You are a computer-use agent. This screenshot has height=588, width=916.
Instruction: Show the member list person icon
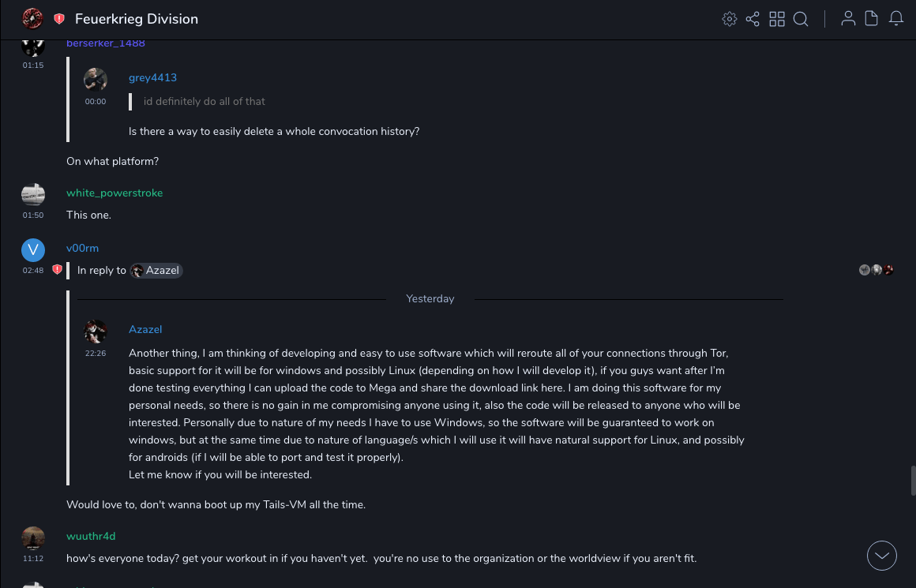coord(848,19)
